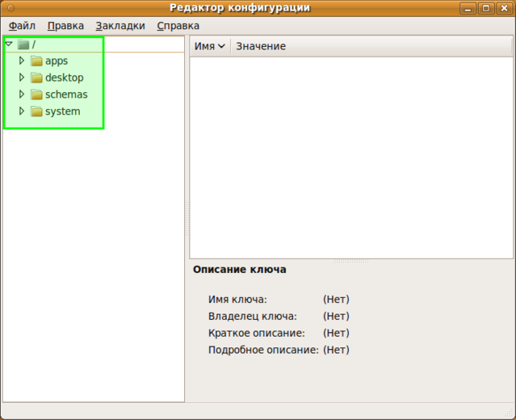Click the apps folder icon
The image size is (516, 420).
click(x=36, y=61)
